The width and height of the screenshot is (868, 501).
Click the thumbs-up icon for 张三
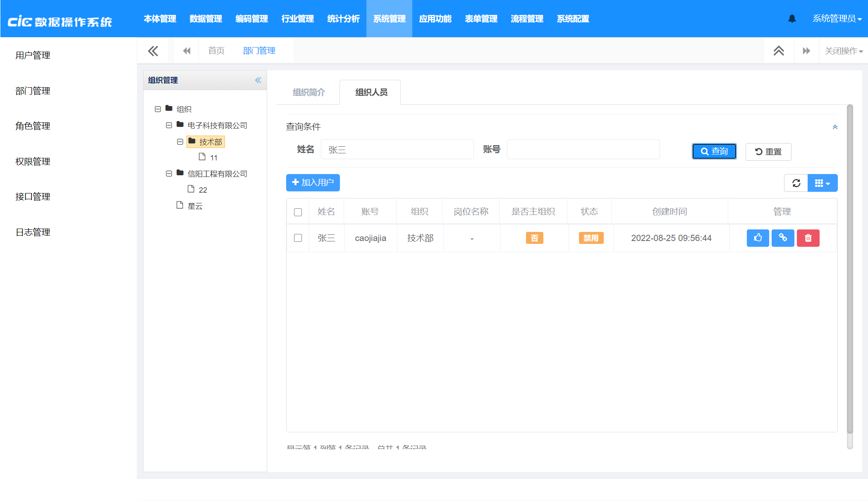(x=758, y=238)
